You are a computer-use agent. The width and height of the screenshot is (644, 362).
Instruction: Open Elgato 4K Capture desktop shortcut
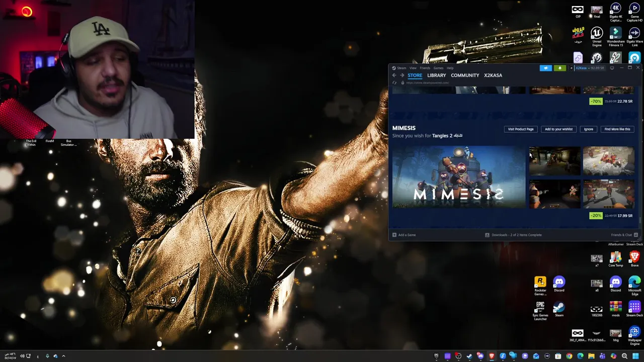click(x=615, y=12)
